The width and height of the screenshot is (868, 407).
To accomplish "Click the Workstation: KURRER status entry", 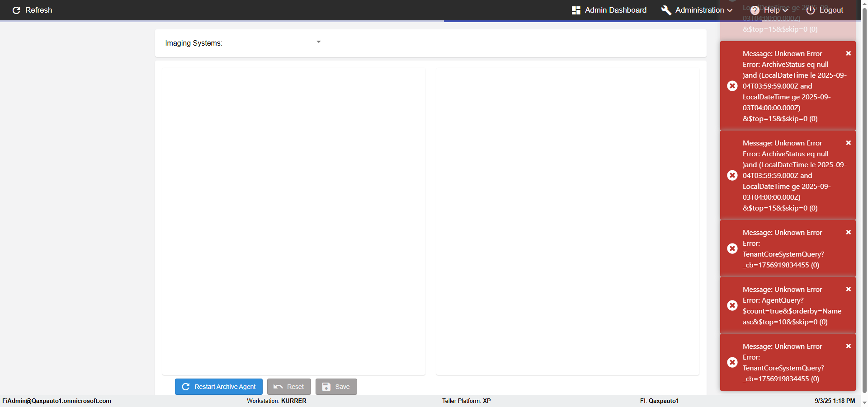I will pos(277,401).
